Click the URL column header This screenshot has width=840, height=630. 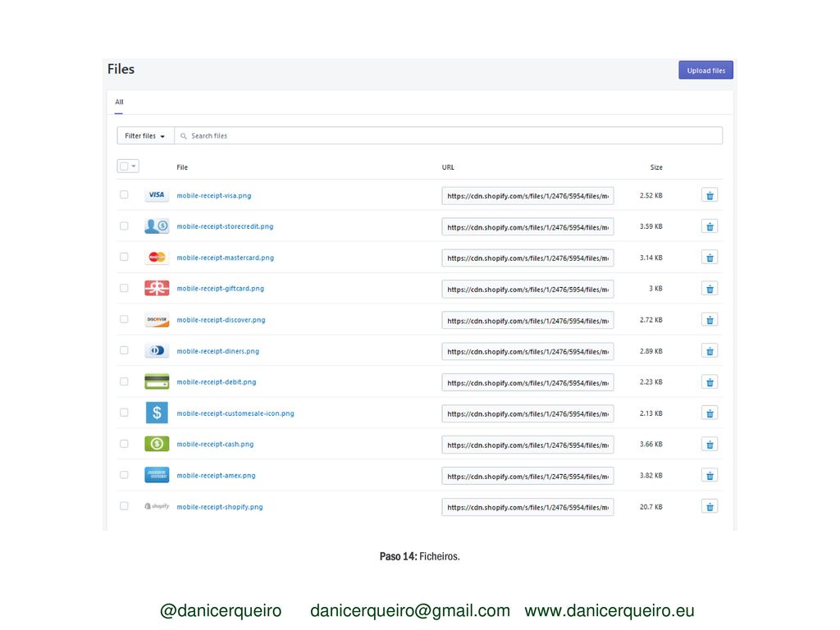pos(448,167)
